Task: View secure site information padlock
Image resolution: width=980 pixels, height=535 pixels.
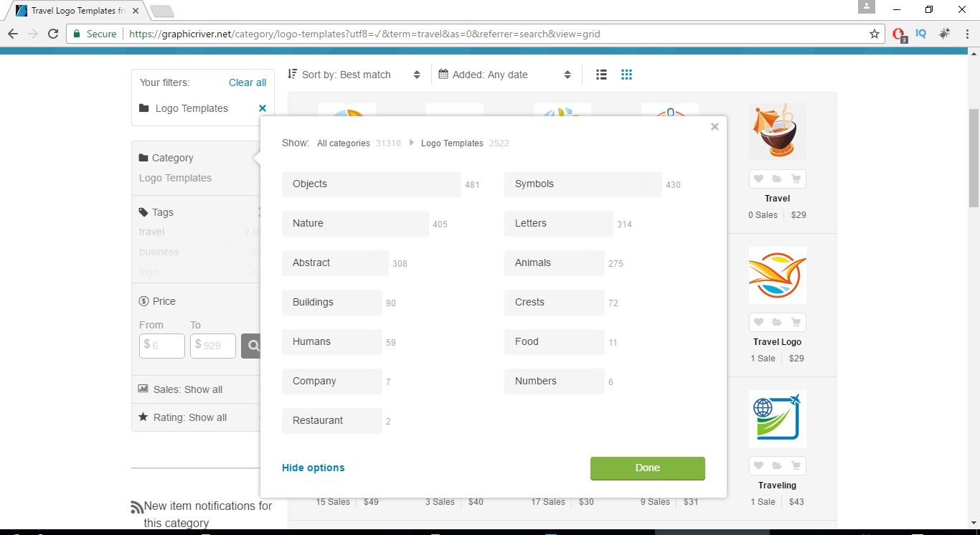Action: (x=77, y=34)
